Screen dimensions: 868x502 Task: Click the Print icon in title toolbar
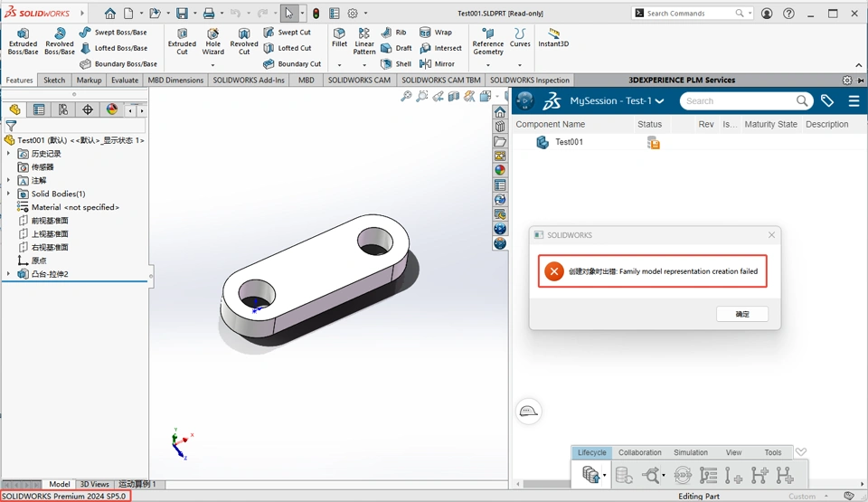coord(209,14)
